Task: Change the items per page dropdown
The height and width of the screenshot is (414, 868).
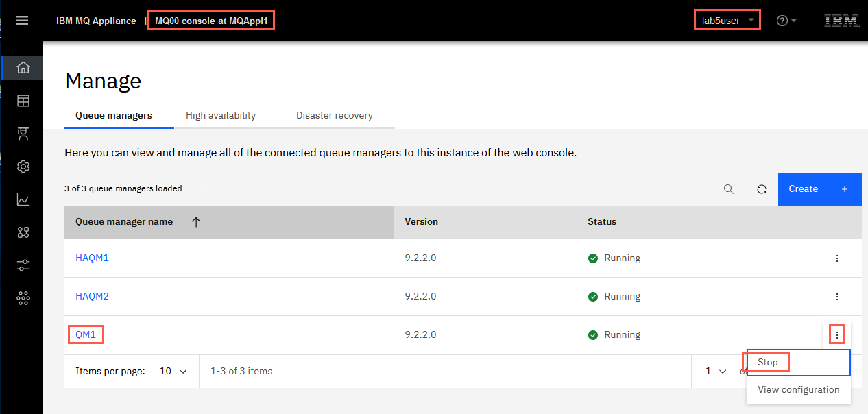Action: pyautogui.click(x=173, y=371)
